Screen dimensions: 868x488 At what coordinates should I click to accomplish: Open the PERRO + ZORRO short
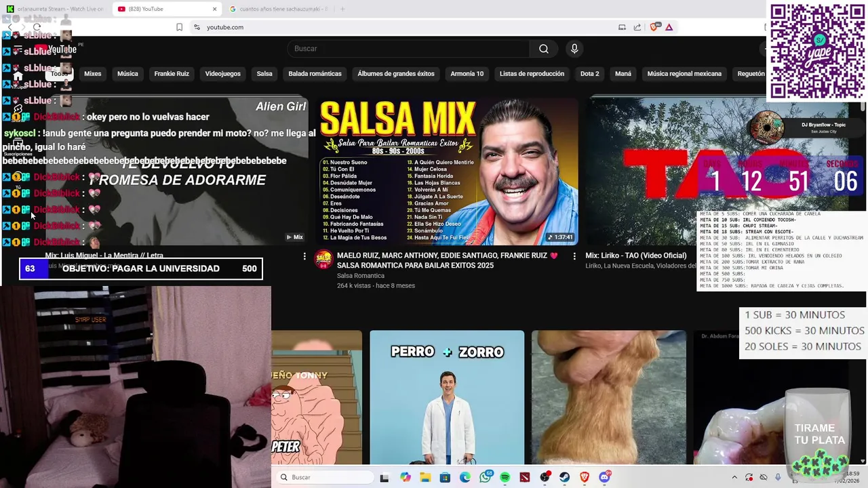[x=447, y=398]
